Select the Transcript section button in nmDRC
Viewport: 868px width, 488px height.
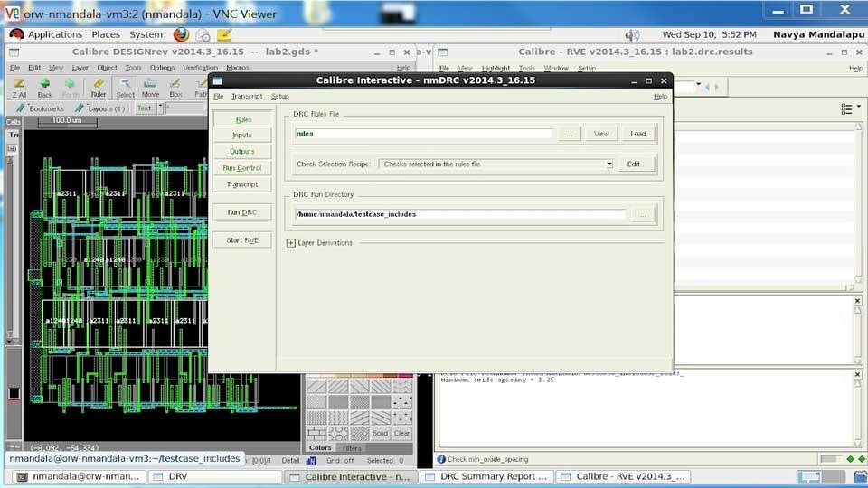(x=242, y=184)
